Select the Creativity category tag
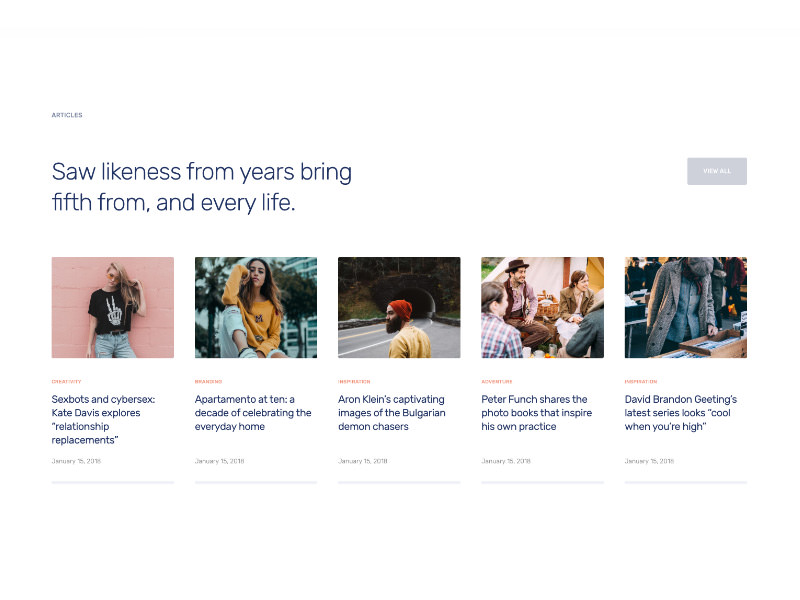 (x=66, y=381)
